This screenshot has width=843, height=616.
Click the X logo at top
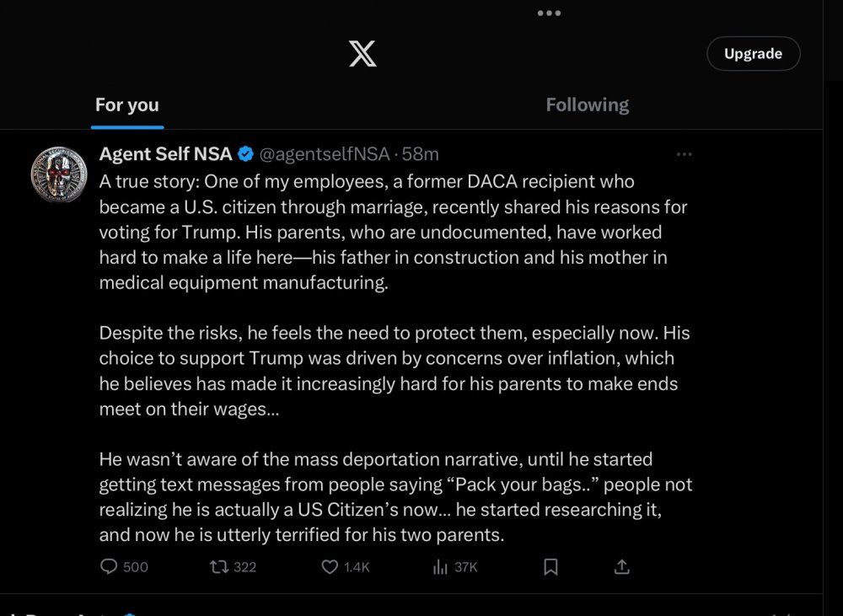pos(362,54)
